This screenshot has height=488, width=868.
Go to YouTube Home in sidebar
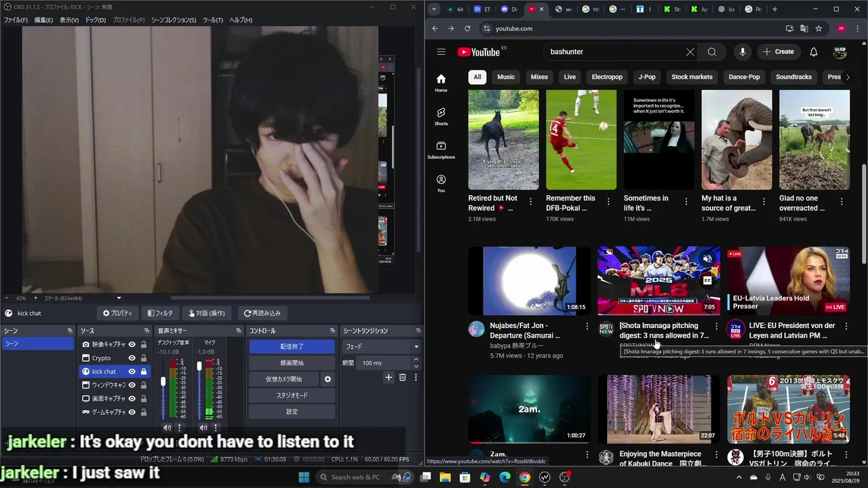[x=441, y=83]
